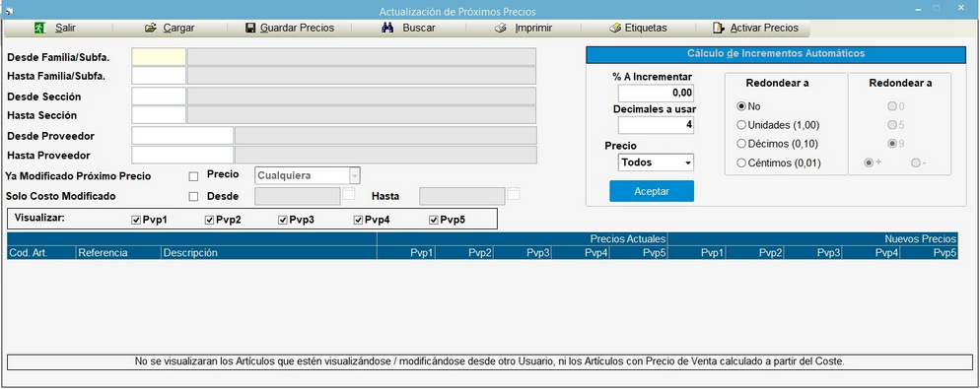The height and width of the screenshot is (389, 980).
Task: Click the Buscar binoculars icon
Action: point(386,29)
